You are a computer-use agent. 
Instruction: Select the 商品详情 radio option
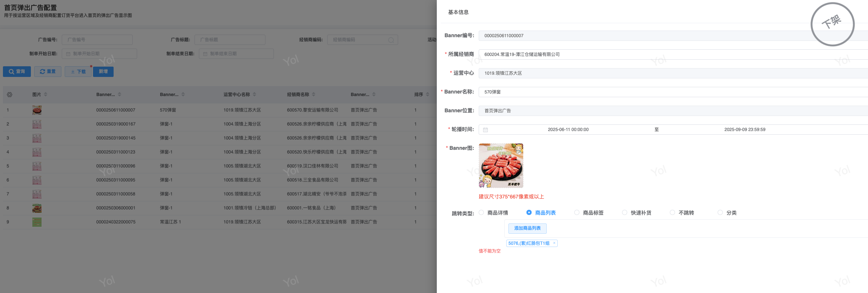click(481, 212)
